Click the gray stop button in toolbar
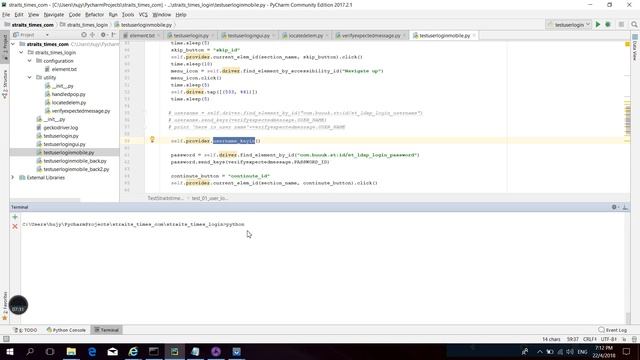This screenshot has width=640, height=360. pyautogui.click(x=621, y=24)
